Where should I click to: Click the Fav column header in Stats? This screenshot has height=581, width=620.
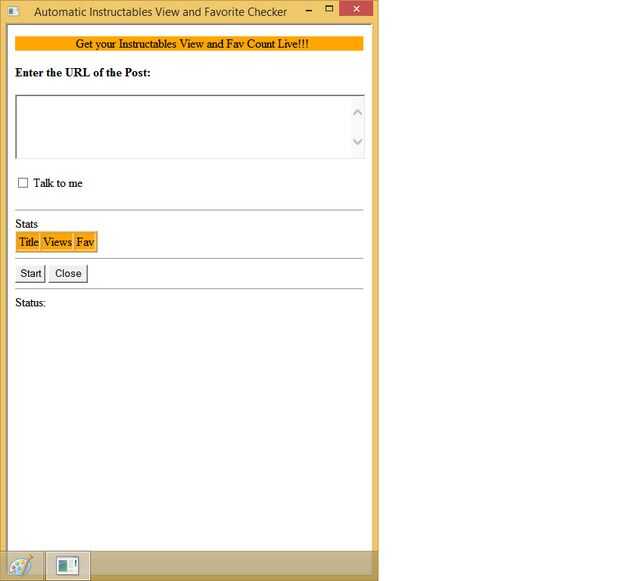tap(85, 242)
